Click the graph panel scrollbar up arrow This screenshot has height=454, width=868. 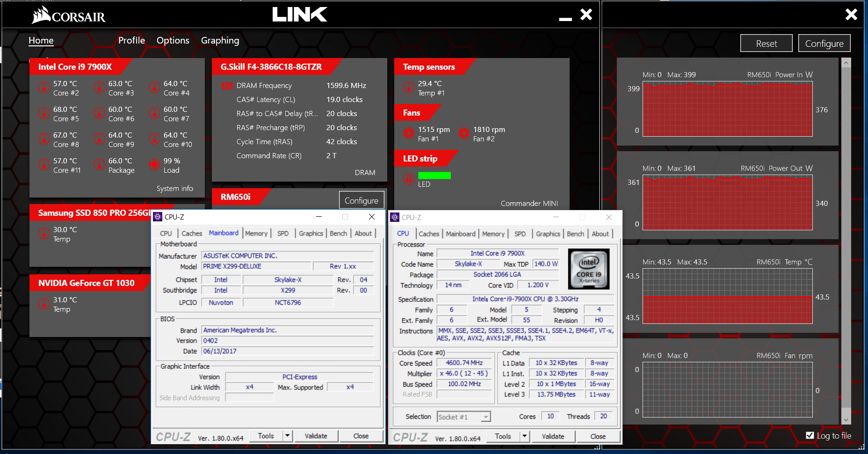coord(846,62)
